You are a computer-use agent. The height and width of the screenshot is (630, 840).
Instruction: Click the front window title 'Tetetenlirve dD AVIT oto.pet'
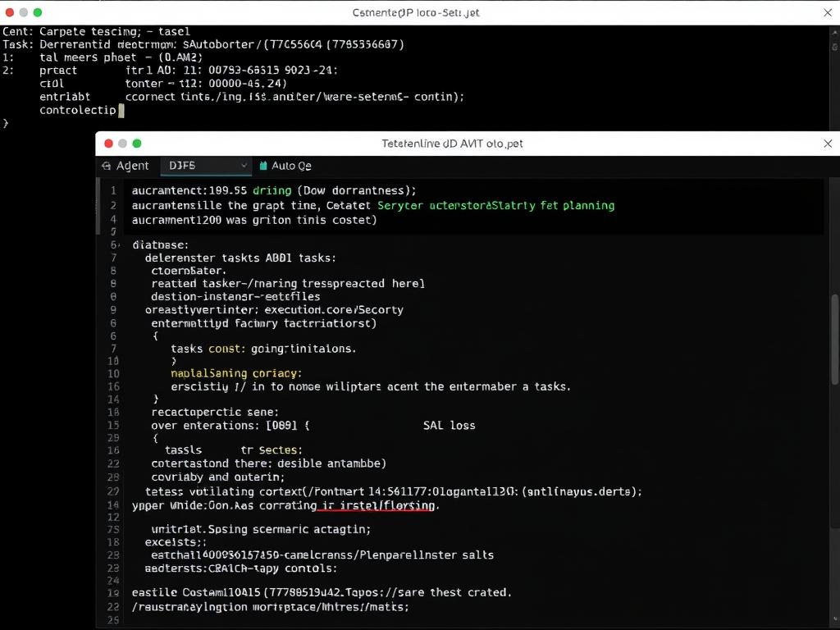point(452,144)
